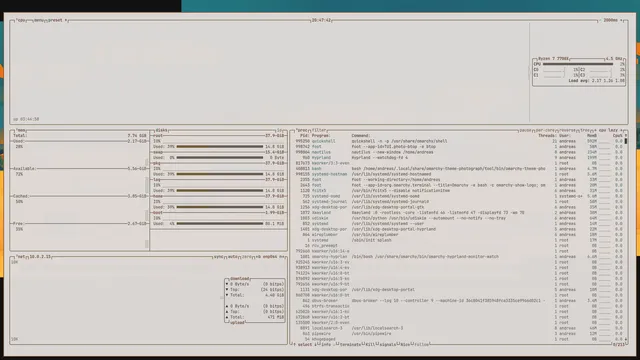The height and width of the screenshot is (360, 640).
Task: Toggle io mode in disks panel
Action: 280,130
